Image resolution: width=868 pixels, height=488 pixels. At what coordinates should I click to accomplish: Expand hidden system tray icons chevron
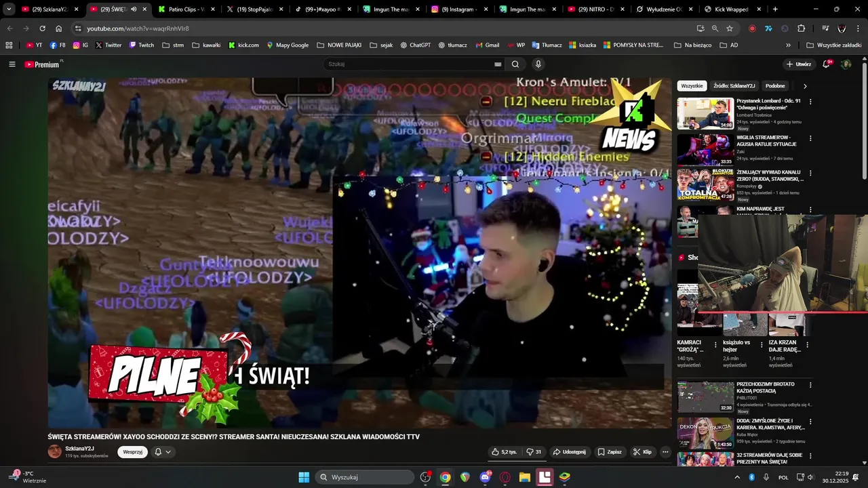(x=737, y=477)
